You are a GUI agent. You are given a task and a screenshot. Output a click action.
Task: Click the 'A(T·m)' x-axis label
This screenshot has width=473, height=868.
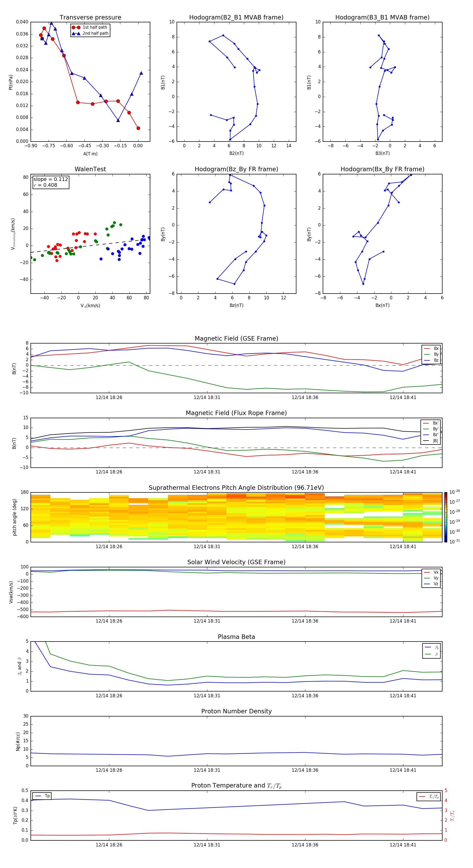point(90,154)
